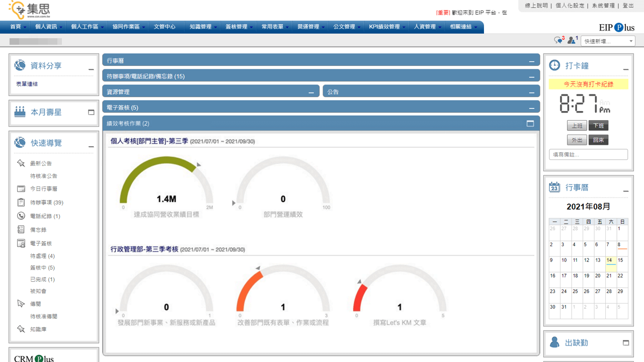Image resolution: width=644 pixels, height=362 pixels.
Task: Open 系統管理 in top links
Action: [603, 6]
